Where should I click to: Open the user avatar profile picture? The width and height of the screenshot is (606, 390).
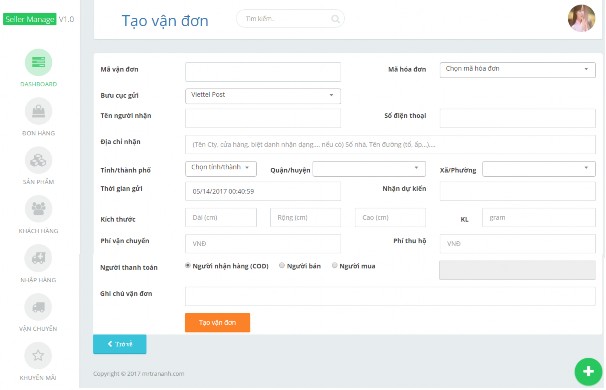point(581,18)
